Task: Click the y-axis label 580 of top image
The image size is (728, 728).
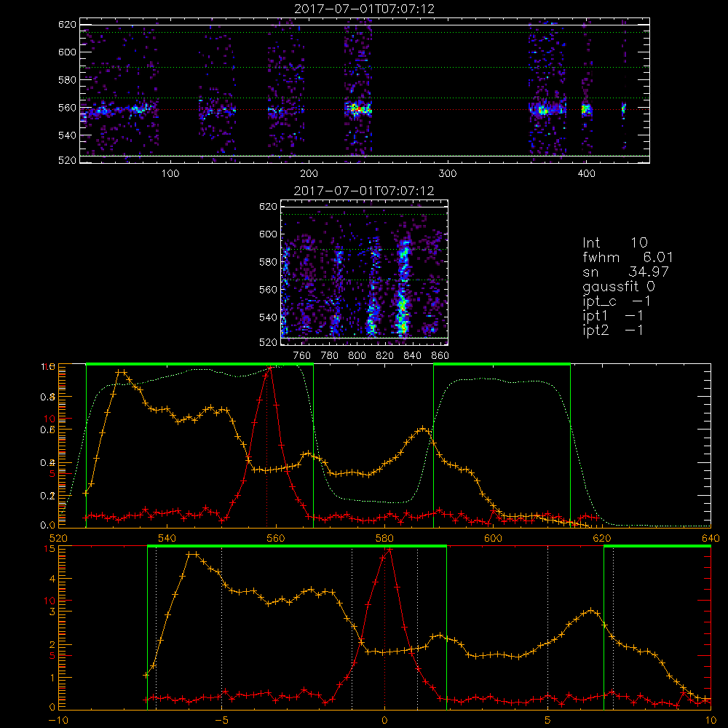Action: pyautogui.click(x=67, y=80)
